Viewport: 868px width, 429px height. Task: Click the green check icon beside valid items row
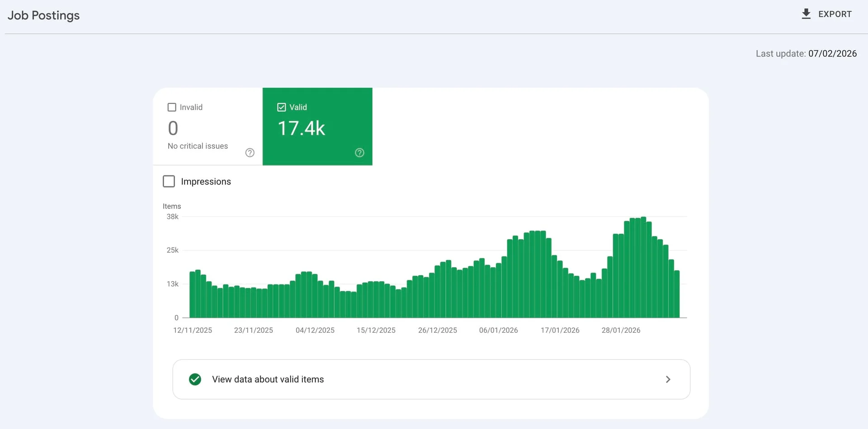pyautogui.click(x=195, y=379)
